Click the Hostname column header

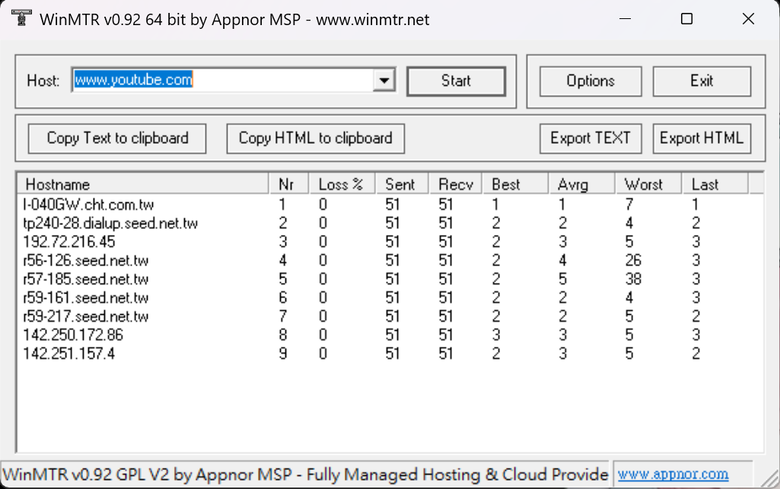click(143, 184)
